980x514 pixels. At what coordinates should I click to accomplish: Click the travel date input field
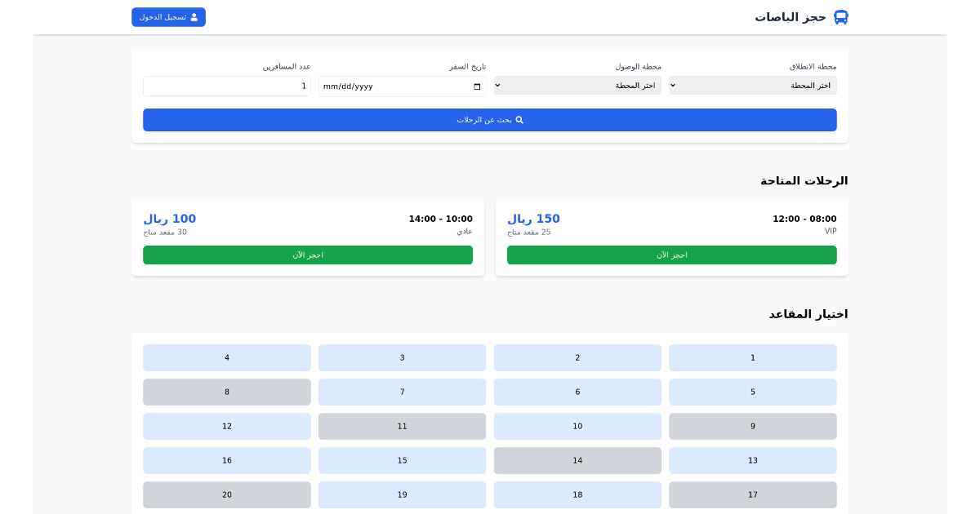coord(392,86)
